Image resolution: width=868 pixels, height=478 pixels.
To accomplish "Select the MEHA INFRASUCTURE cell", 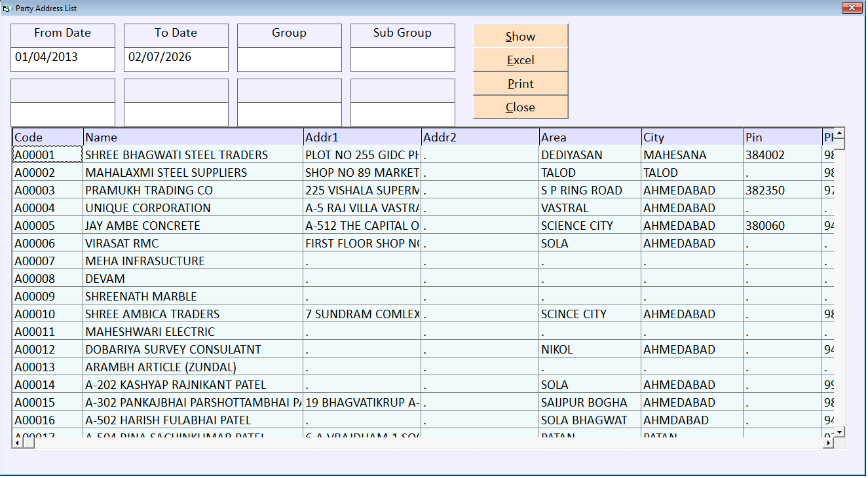I will pos(193,261).
